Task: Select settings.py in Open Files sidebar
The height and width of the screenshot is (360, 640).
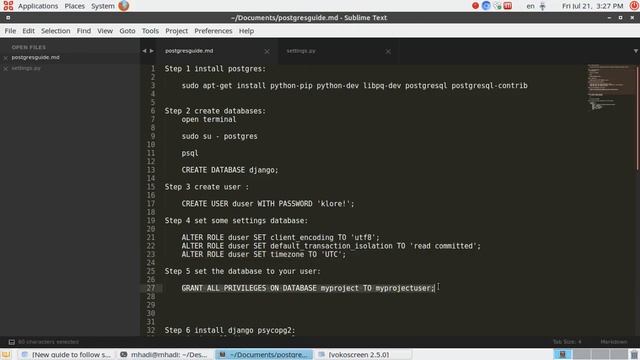Action: click(x=26, y=68)
